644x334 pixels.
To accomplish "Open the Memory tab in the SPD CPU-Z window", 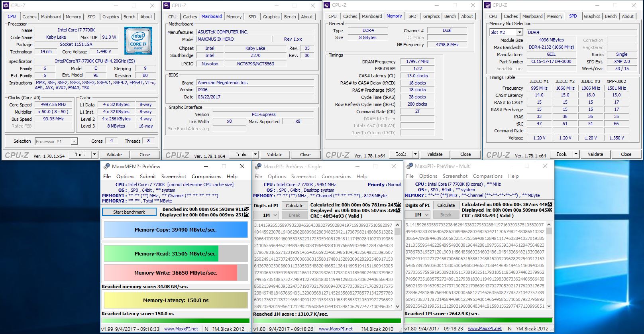I will pyautogui.click(x=554, y=16).
